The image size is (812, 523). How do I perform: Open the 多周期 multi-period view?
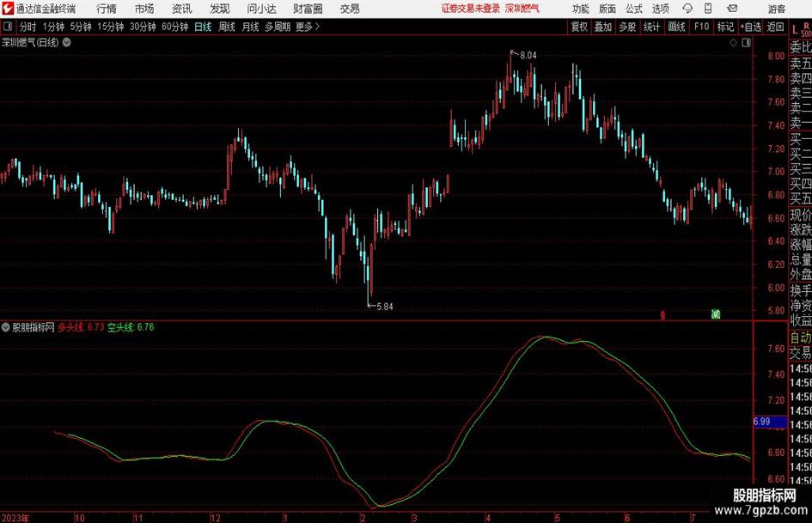pos(278,27)
